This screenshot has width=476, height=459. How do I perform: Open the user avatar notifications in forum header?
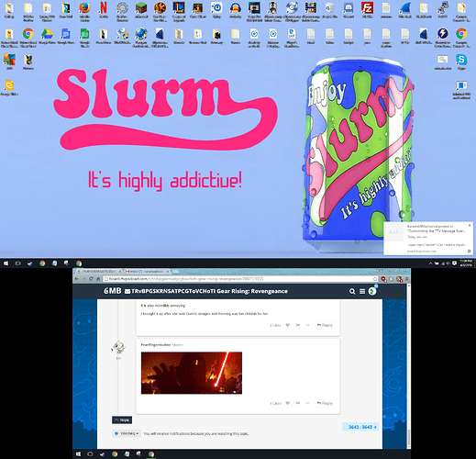click(372, 291)
